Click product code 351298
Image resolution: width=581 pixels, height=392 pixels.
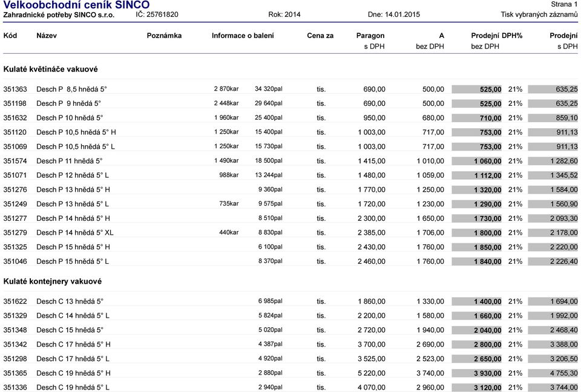pyautogui.click(x=15, y=359)
